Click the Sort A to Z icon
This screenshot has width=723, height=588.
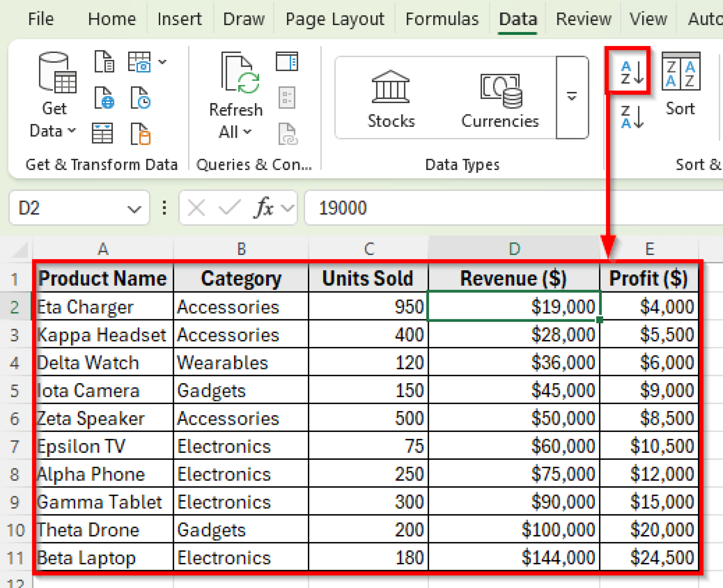click(x=630, y=72)
